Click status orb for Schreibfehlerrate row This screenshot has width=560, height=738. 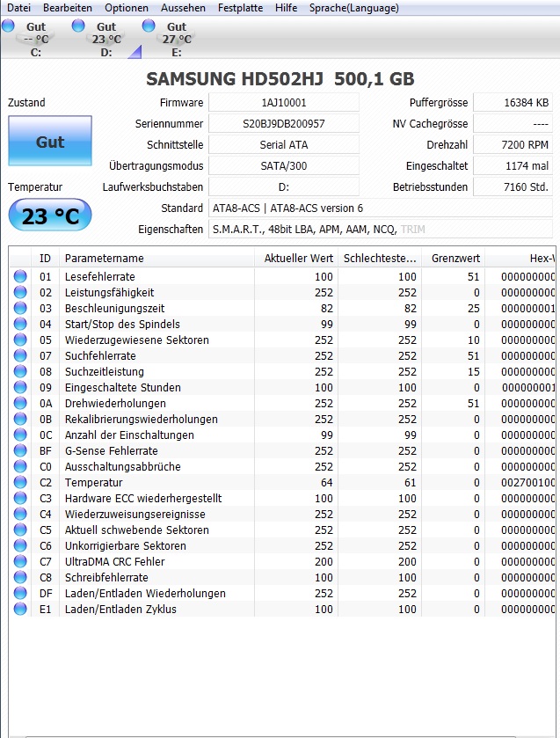click(x=20, y=578)
